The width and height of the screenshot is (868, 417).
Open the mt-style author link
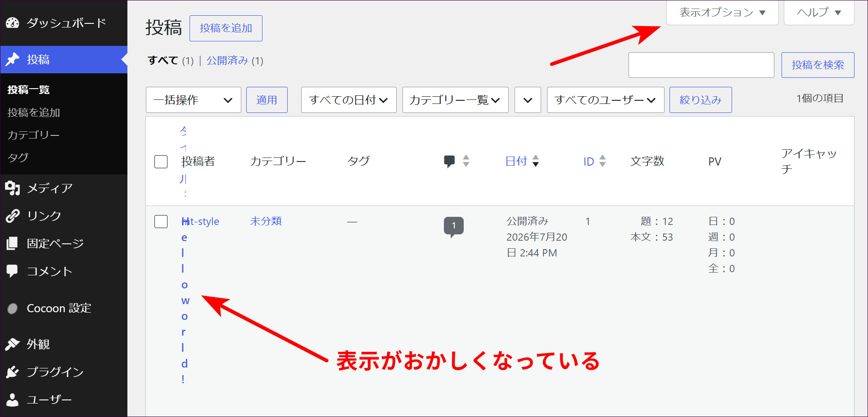[x=200, y=221]
